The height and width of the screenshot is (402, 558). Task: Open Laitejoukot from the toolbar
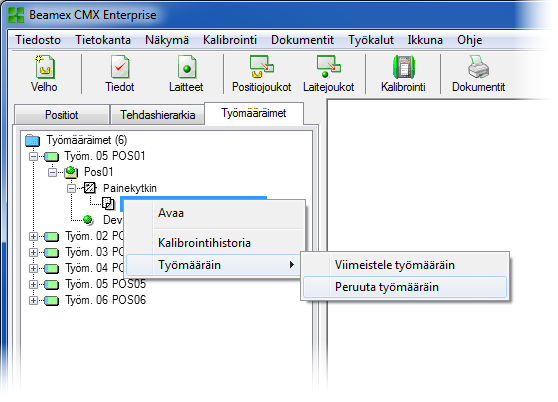pyautogui.click(x=328, y=66)
